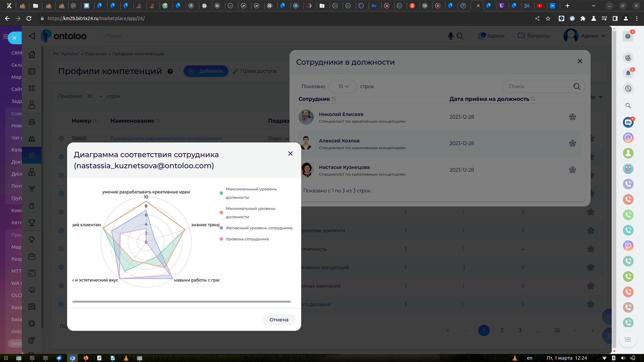Viewport: 644px width, 362px height.
Task: Open competency diagram icon for Настасья Кузнецова
Action: pyautogui.click(x=572, y=170)
